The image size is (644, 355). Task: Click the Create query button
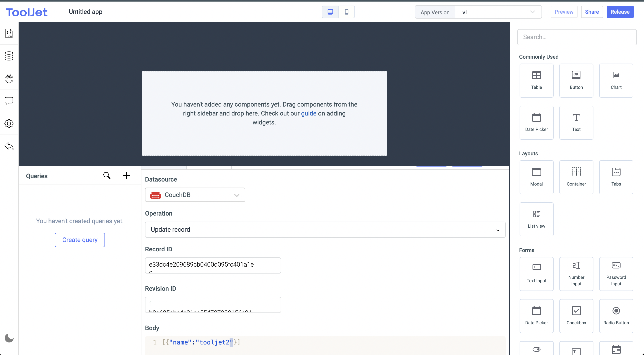click(80, 240)
